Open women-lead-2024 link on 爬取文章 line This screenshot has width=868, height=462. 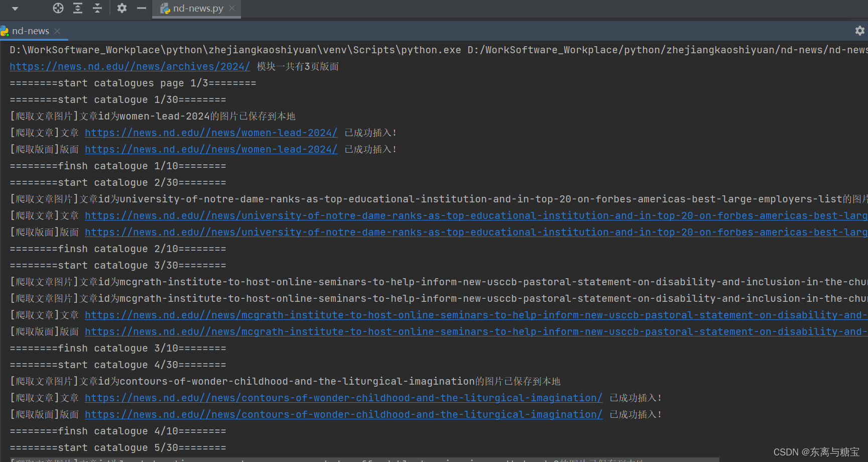click(211, 133)
